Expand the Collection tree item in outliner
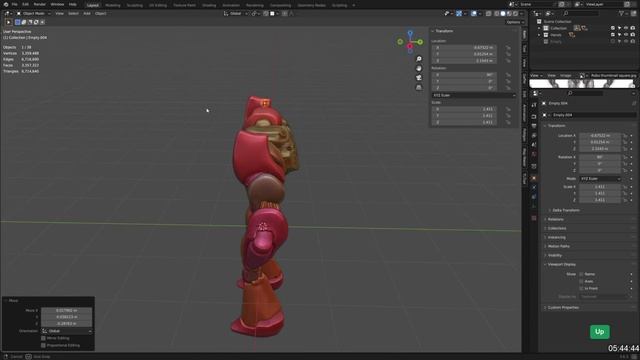Screen dimensions: 640x360 [540, 28]
